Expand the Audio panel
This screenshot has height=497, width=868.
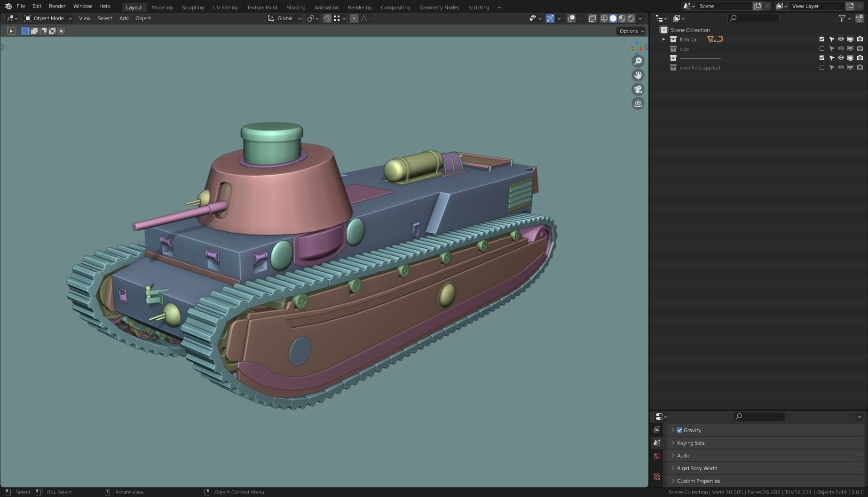click(765, 456)
